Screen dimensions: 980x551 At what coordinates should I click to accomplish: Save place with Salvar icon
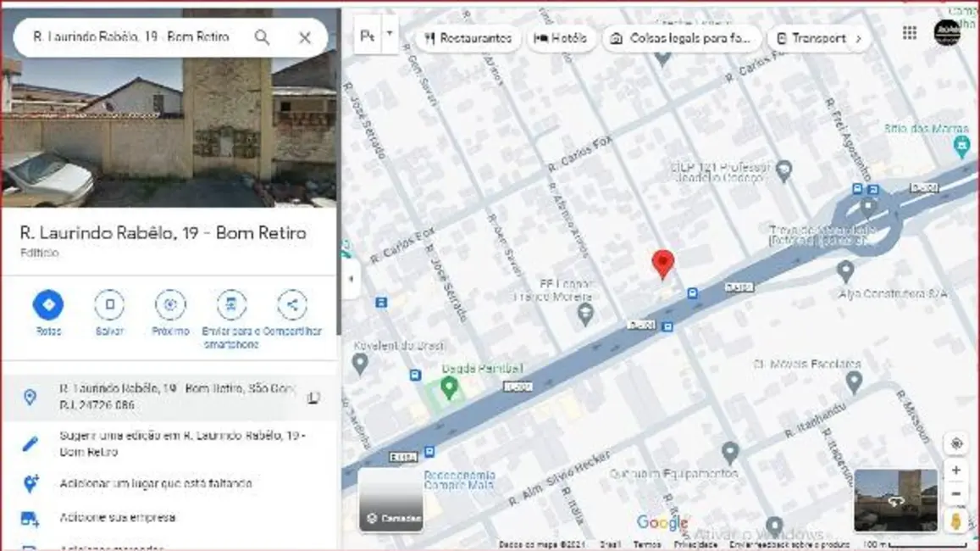tap(109, 305)
